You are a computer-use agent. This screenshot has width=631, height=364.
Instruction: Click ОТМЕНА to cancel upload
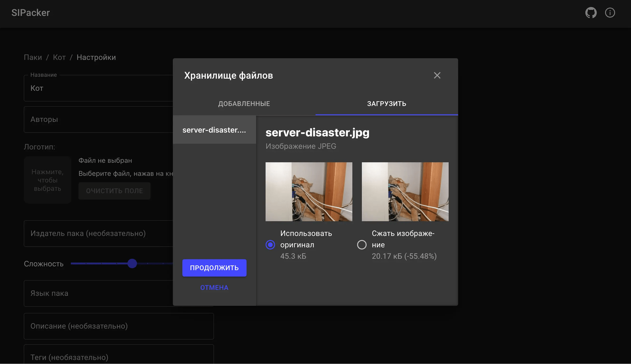click(214, 287)
